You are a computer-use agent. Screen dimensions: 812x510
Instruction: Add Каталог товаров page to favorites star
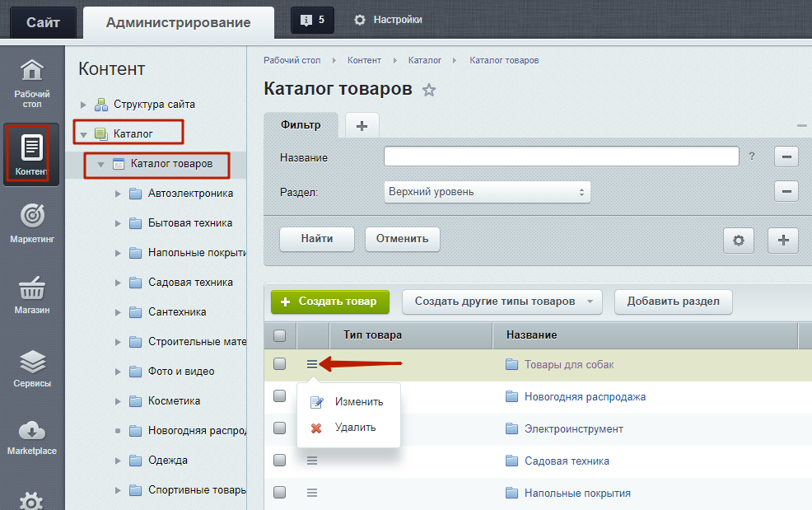click(x=429, y=90)
